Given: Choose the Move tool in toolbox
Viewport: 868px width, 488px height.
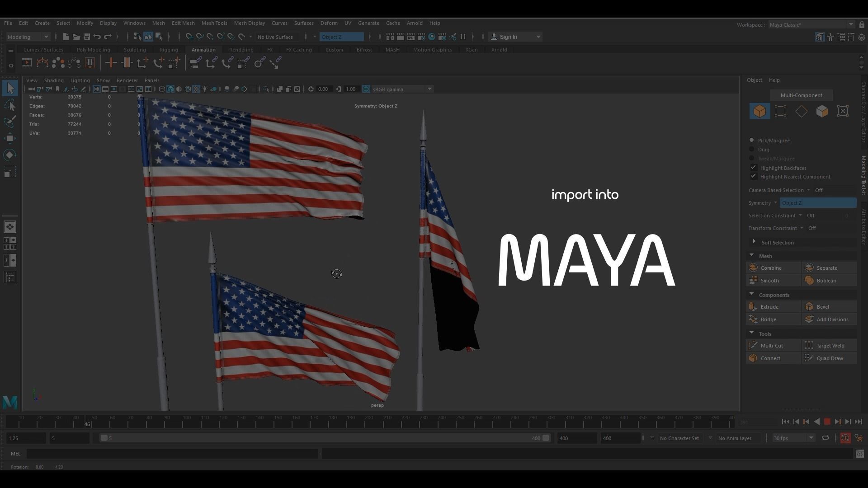Looking at the screenshot, I should pos(10,139).
